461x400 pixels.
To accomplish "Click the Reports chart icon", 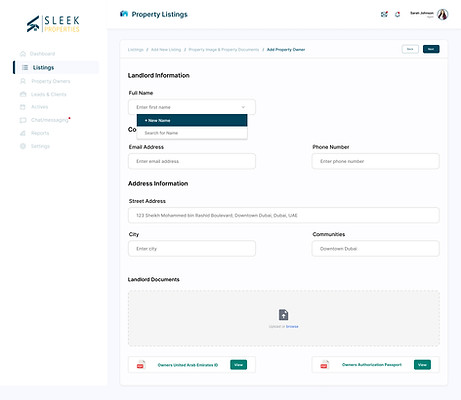I will pos(23,133).
